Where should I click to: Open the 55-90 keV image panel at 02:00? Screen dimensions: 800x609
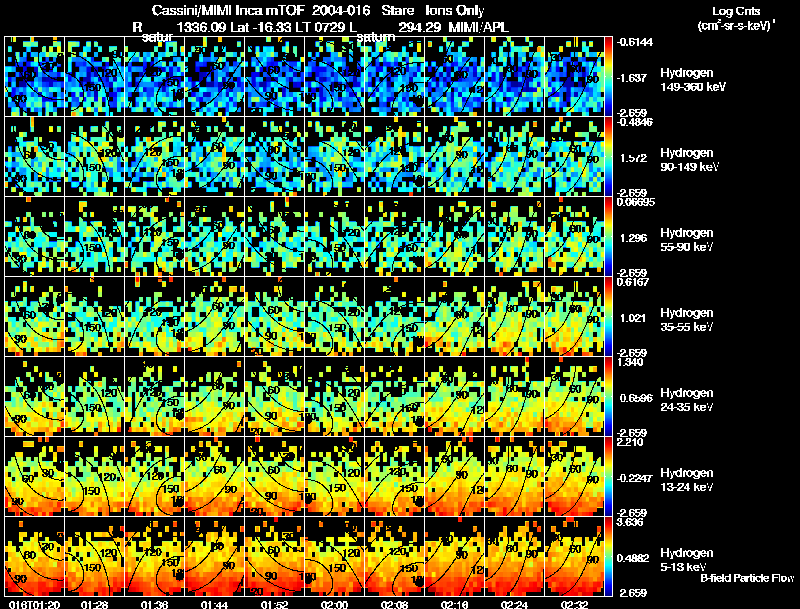tap(334, 237)
